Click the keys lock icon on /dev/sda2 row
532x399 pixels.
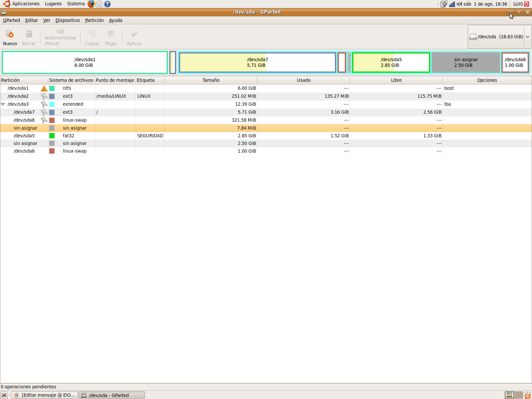(44, 96)
